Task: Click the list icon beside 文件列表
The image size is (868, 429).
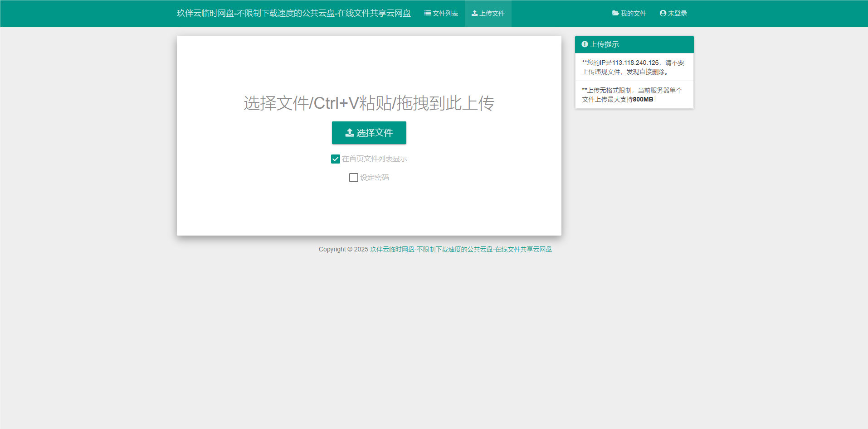Action: click(427, 13)
